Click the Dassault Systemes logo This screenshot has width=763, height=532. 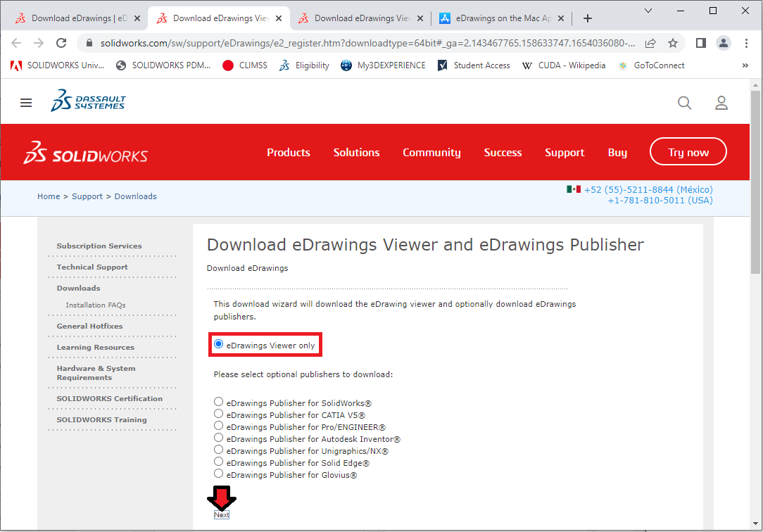[88, 101]
